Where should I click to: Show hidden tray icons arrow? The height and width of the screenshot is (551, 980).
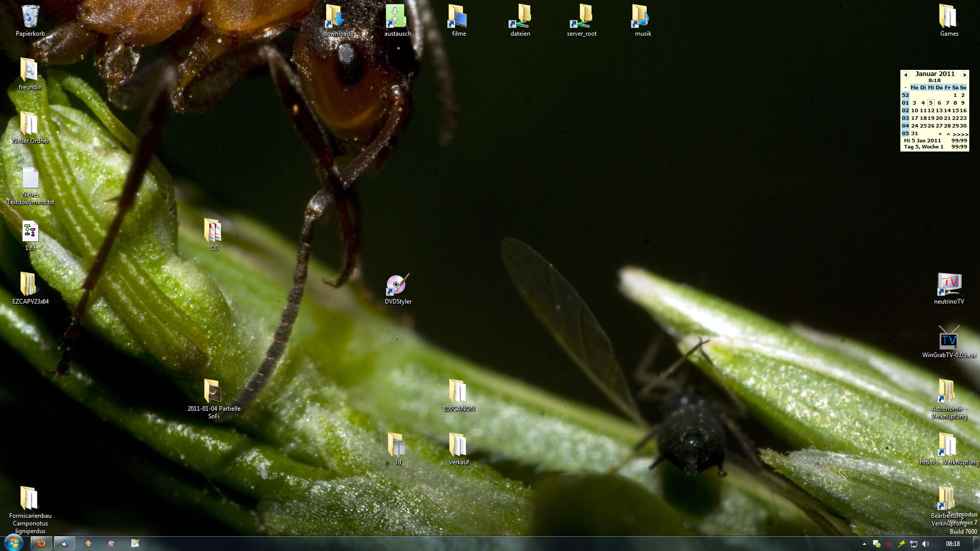(864, 544)
